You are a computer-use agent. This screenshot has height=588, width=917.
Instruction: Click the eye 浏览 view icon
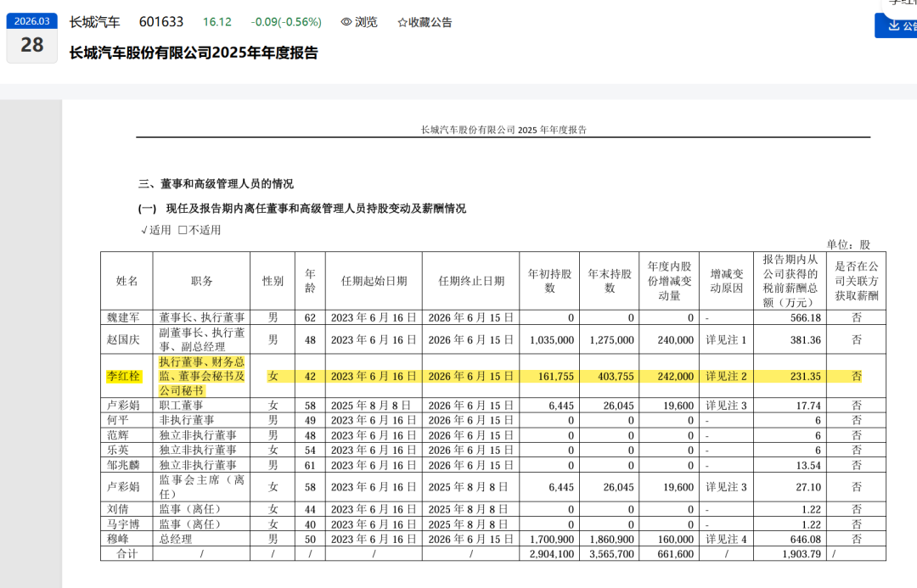[x=346, y=22]
